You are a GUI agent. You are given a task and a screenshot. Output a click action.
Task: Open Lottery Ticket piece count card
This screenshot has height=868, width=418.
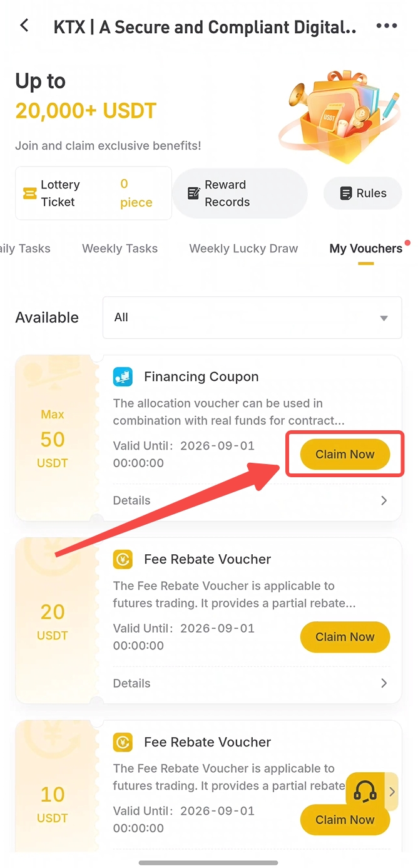(x=93, y=194)
